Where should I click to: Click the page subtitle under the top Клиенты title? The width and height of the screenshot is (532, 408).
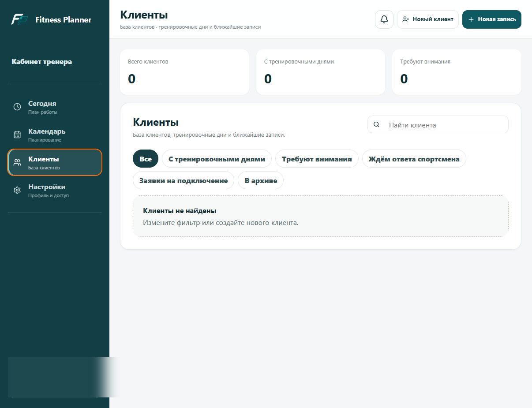click(191, 27)
